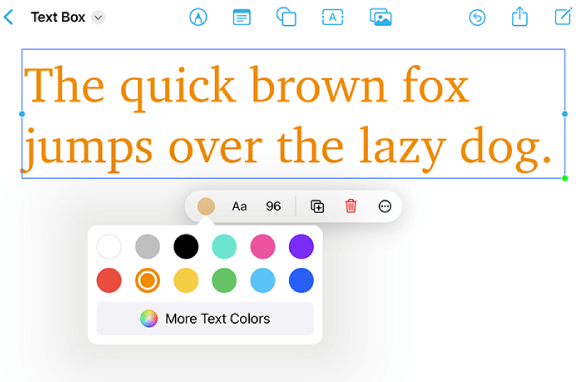This screenshot has width=583, height=382.
Task: Choose the yellow text color
Action: tap(186, 280)
